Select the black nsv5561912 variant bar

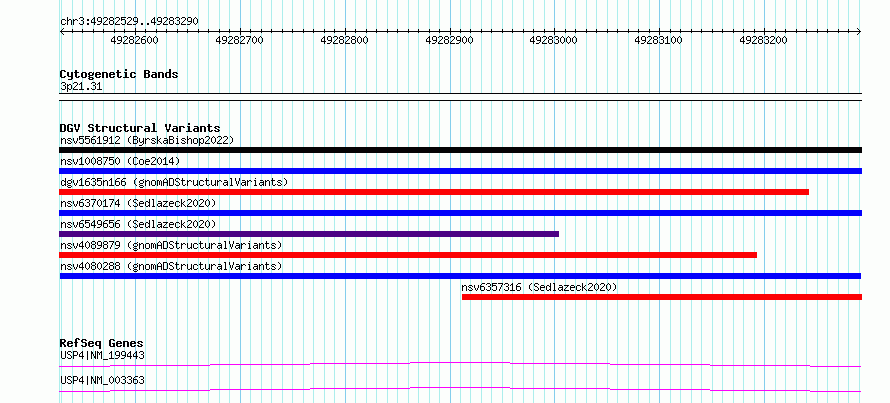[460, 150]
